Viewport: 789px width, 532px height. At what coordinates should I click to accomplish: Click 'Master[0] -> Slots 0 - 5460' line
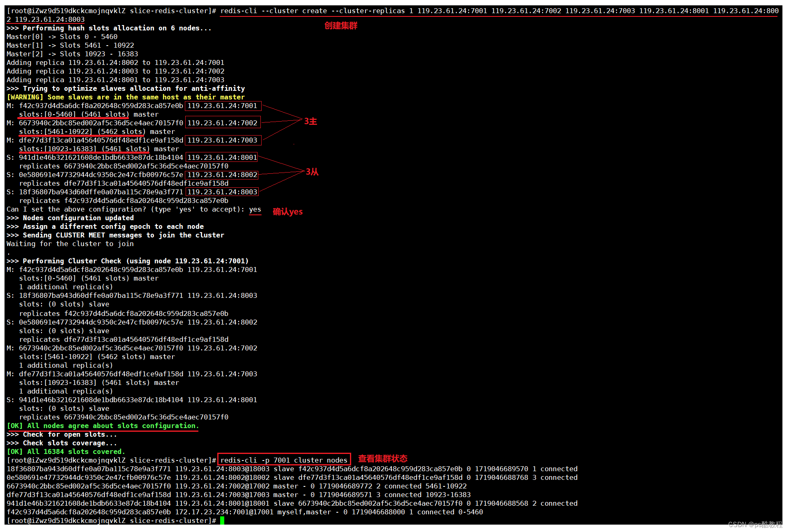pos(62,37)
